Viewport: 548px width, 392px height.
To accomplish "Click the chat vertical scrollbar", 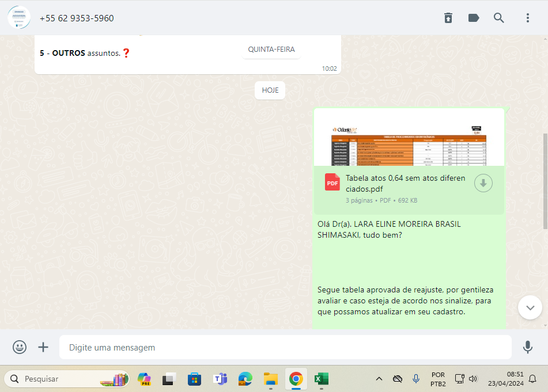I will tap(545, 181).
